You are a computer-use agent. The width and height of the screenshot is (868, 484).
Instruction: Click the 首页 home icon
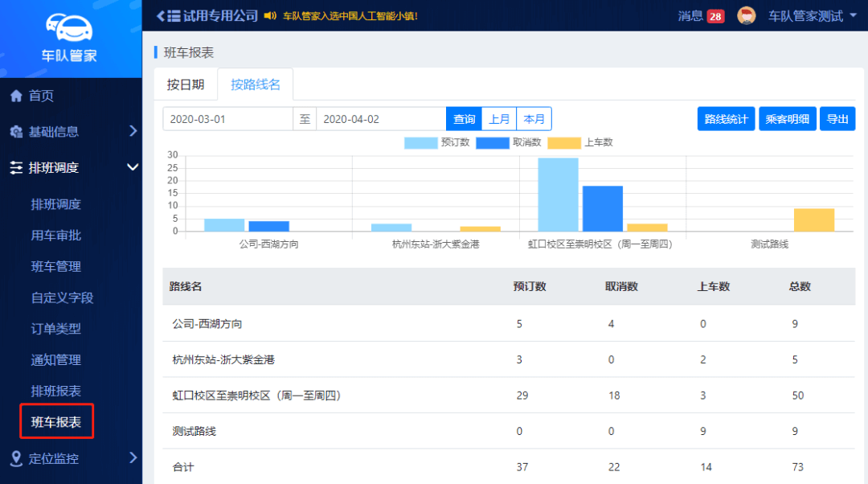pos(16,96)
